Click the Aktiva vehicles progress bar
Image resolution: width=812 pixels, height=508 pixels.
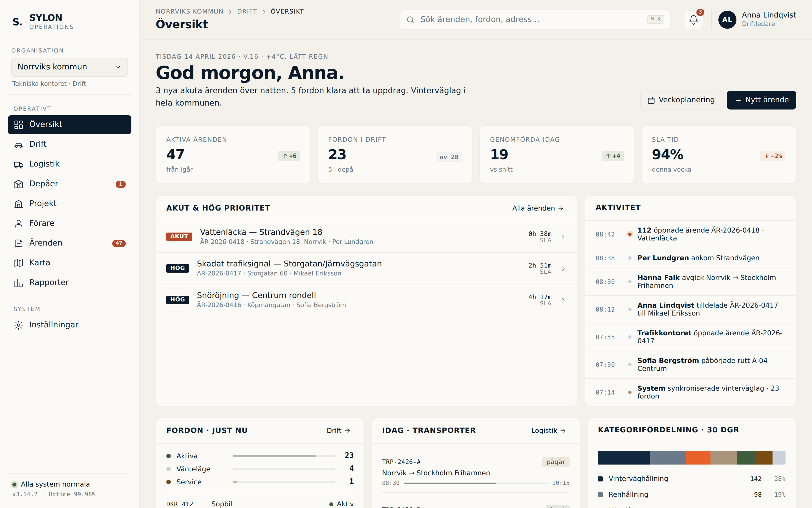tap(284, 456)
